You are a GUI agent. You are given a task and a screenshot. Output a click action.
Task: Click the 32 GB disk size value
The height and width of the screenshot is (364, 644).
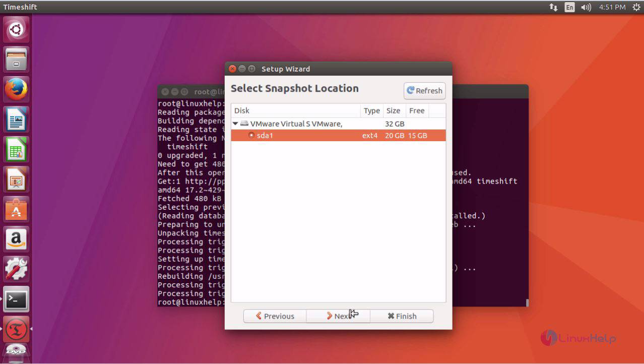[x=395, y=124]
